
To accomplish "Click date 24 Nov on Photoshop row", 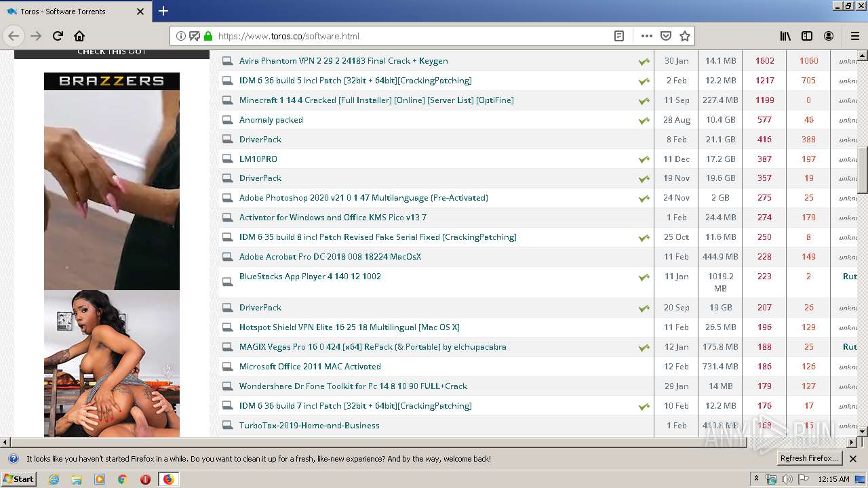I will 676,198.
